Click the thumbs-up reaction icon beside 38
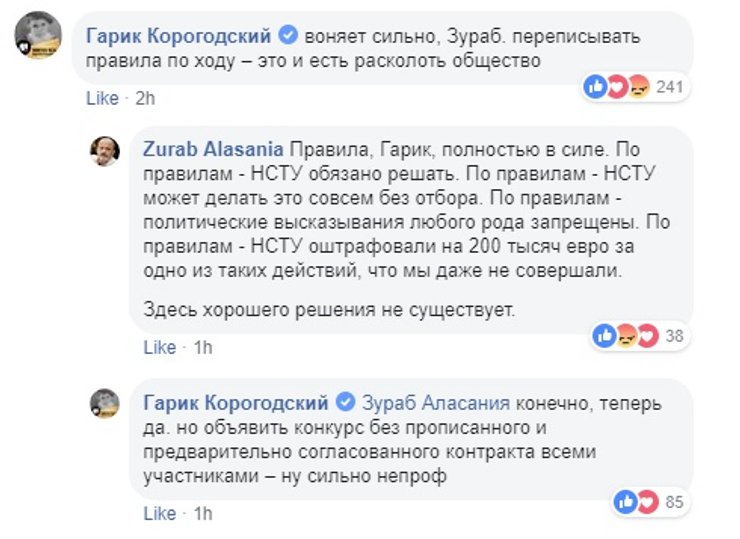The height and width of the screenshot is (539, 740). click(x=605, y=334)
